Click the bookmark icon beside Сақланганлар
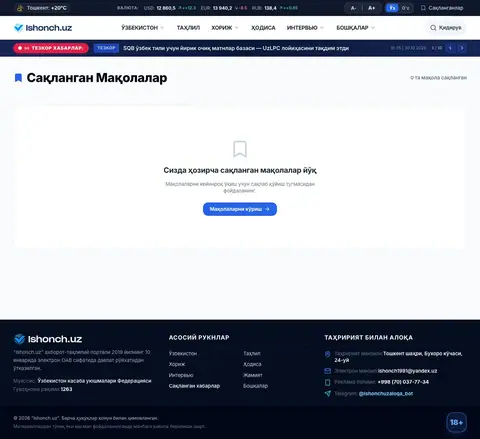This screenshot has height=439, width=480. [423, 8]
